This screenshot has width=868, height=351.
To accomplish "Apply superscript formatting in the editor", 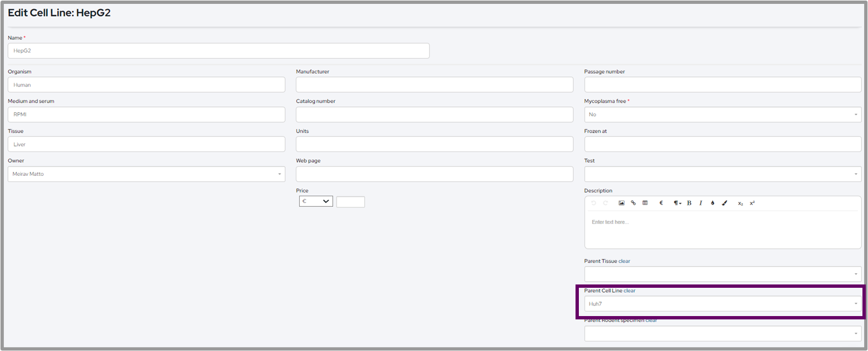I will click(x=752, y=203).
